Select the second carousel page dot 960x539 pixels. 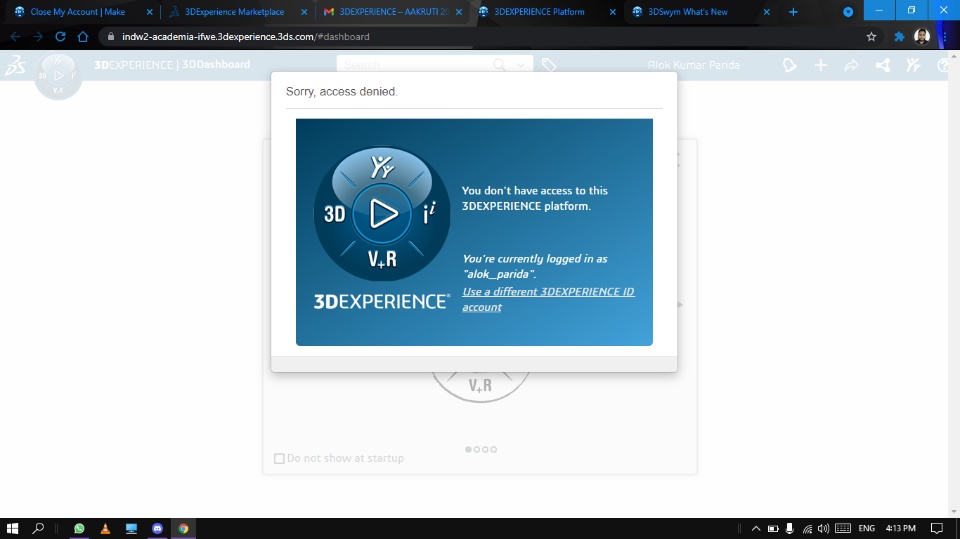477,449
